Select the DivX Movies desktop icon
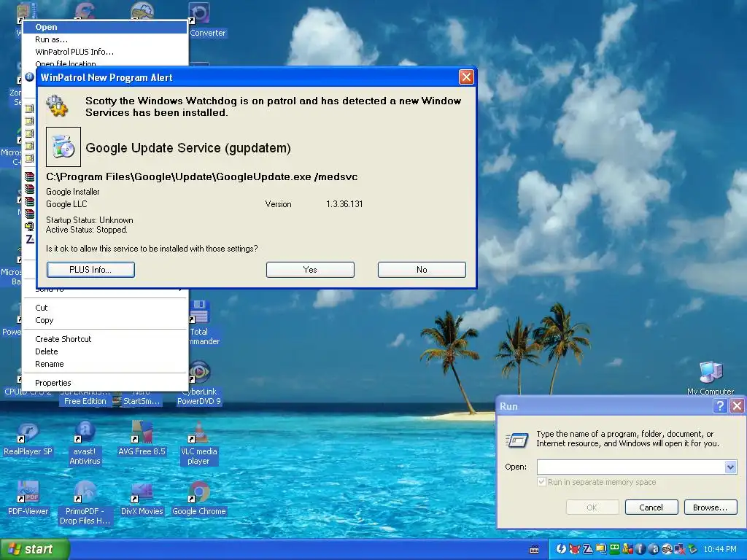The image size is (747, 560). 142,498
